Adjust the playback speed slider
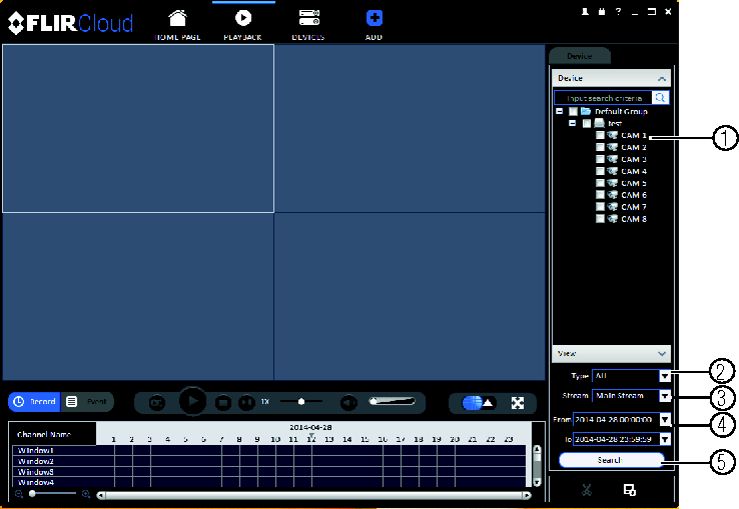 [301, 402]
